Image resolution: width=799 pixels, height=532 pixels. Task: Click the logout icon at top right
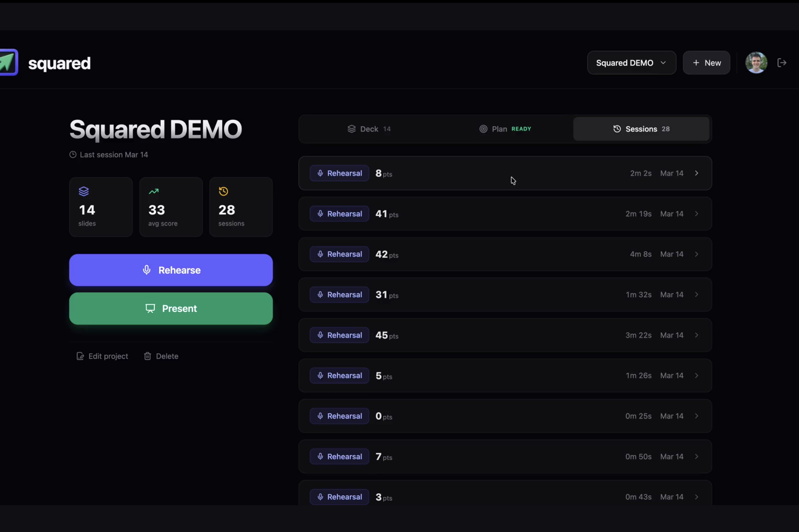click(782, 63)
